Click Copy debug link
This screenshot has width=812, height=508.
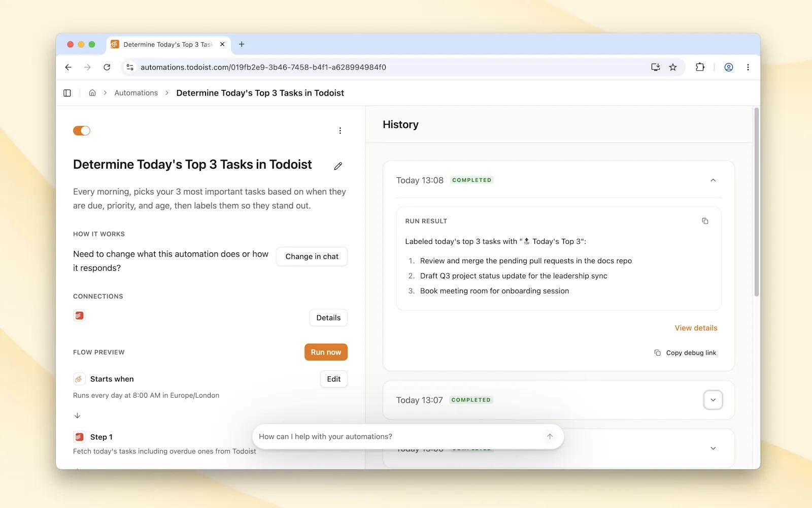point(685,353)
